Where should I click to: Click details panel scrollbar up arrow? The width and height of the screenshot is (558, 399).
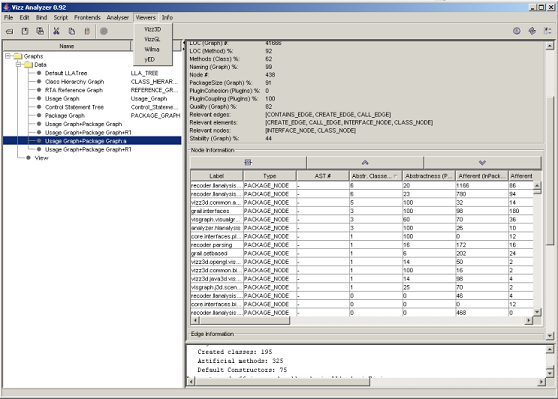(549, 46)
